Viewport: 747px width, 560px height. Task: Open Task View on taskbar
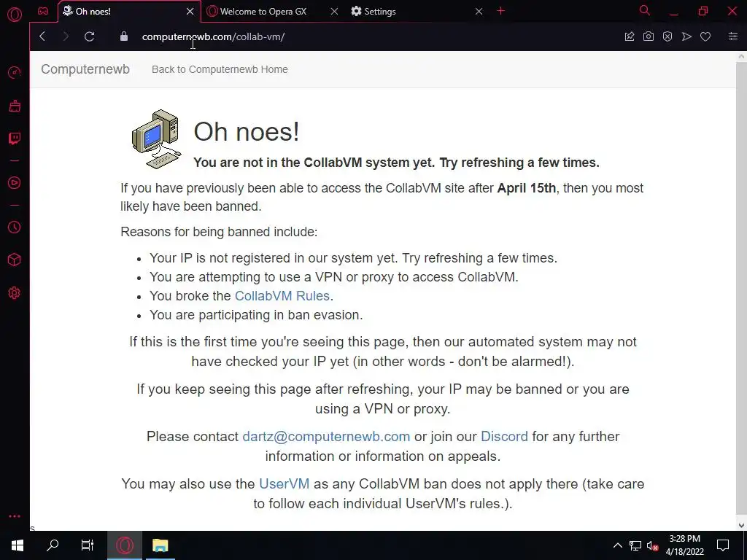[x=88, y=545]
